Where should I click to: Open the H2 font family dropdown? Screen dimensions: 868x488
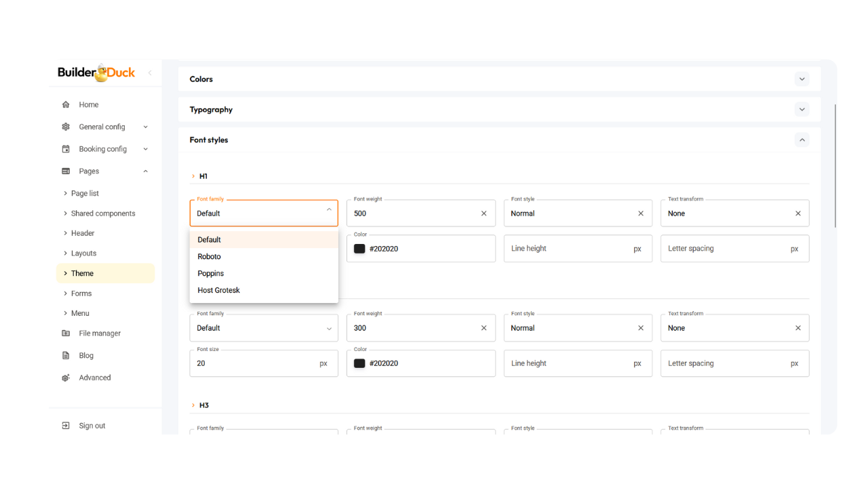[263, 328]
